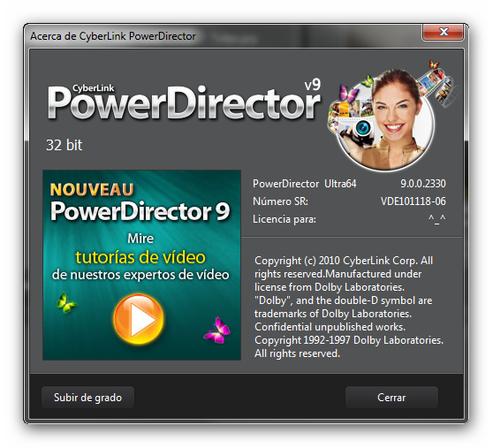The image size is (493, 448).
Task: Click the PowerDirector Ultra64 edition text
Action: [304, 184]
